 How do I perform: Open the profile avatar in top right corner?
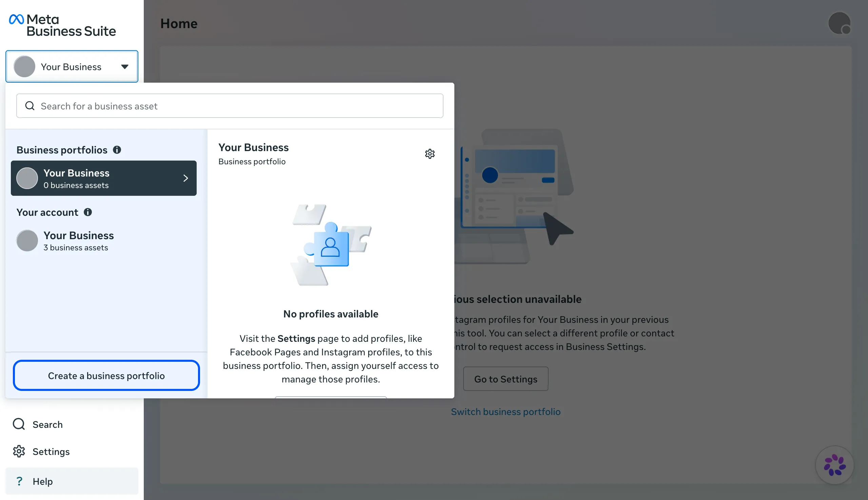(x=839, y=23)
